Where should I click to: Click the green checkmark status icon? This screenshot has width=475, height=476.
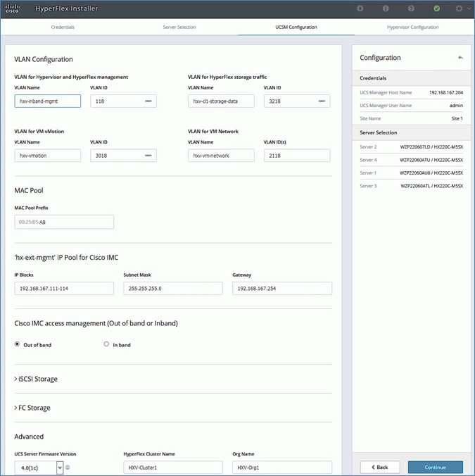tap(436, 8)
